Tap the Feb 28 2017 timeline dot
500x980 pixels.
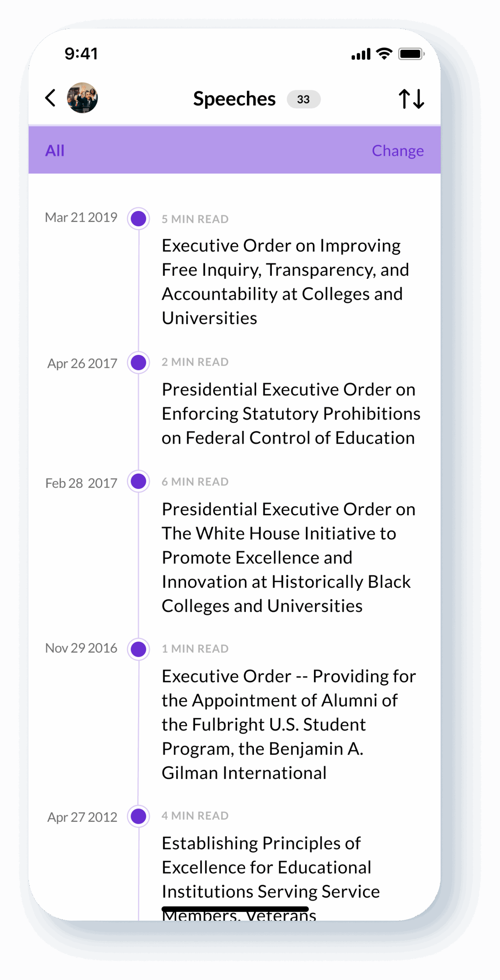[x=138, y=481]
